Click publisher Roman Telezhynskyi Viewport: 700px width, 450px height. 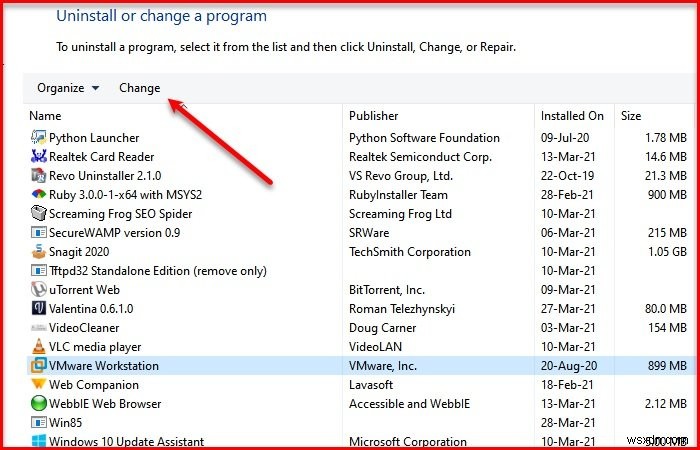(x=402, y=309)
